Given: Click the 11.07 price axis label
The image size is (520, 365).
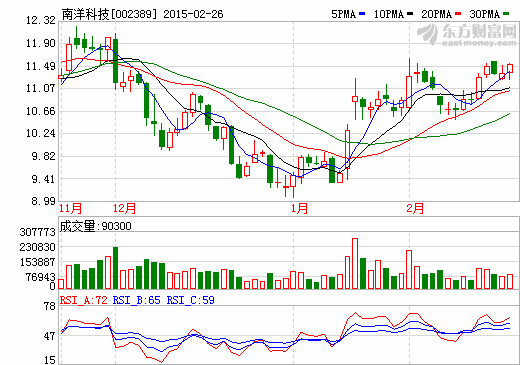Looking at the screenshot, I should pyautogui.click(x=41, y=88).
